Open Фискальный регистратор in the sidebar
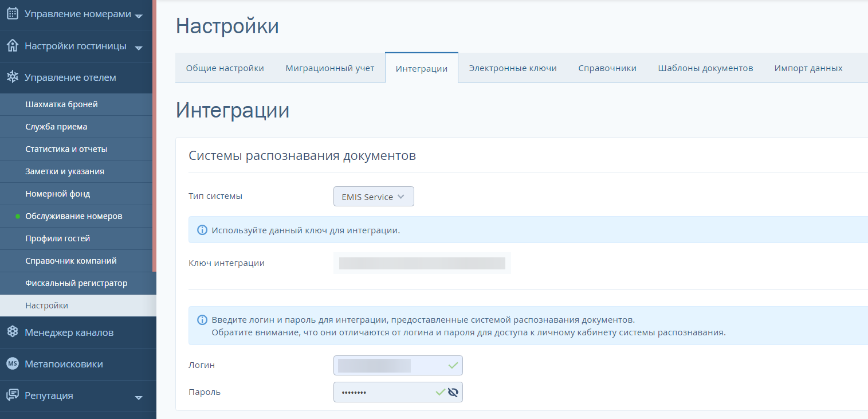Image resolution: width=868 pixels, height=419 pixels. click(78, 283)
